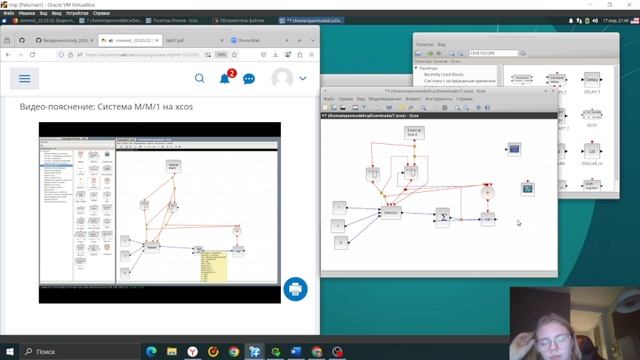Viewport: 640px width, 360px height.
Task: Bookmark this page with the star icon
Action: click(x=234, y=55)
